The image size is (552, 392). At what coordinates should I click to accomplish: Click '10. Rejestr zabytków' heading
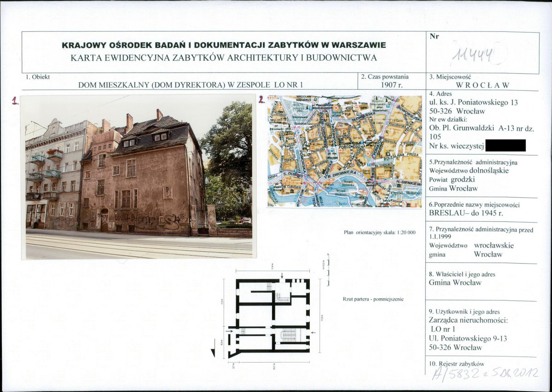point(457,364)
